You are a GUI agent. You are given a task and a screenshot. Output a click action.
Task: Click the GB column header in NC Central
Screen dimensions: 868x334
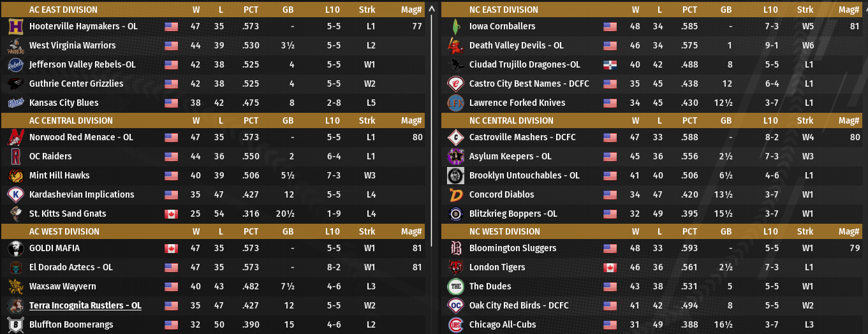pos(726,121)
